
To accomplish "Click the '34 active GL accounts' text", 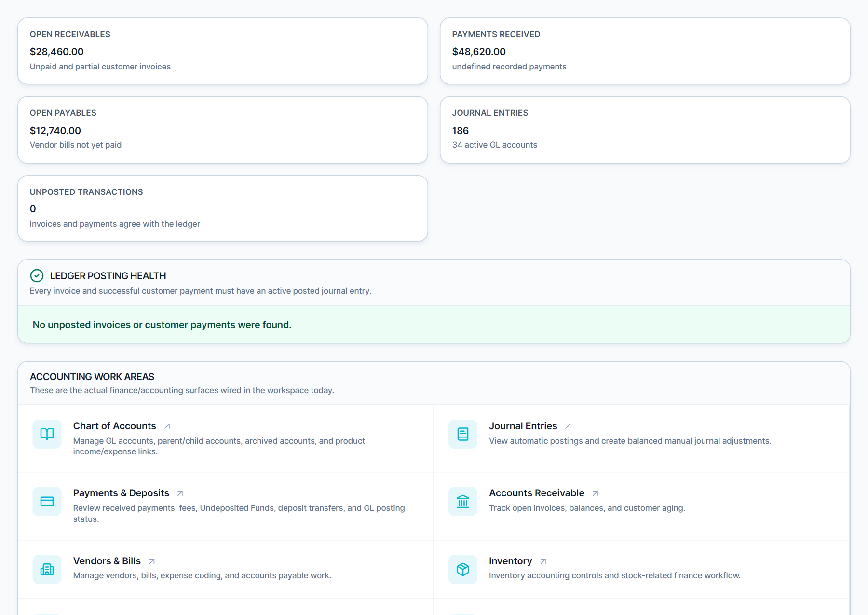I will coord(495,145).
